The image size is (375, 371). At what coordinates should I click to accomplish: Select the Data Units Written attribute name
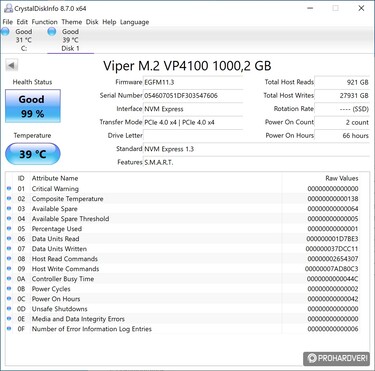point(59,249)
